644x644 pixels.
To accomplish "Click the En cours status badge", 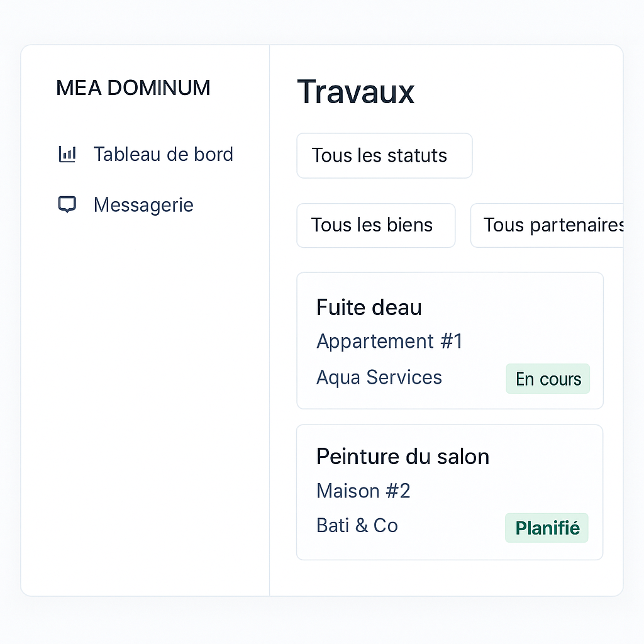I will 548,379.
